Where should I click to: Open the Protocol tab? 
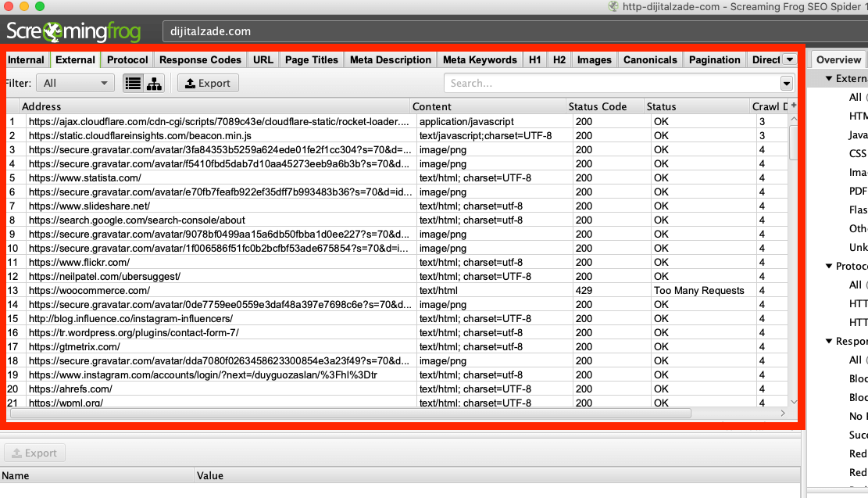coord(127,60)
